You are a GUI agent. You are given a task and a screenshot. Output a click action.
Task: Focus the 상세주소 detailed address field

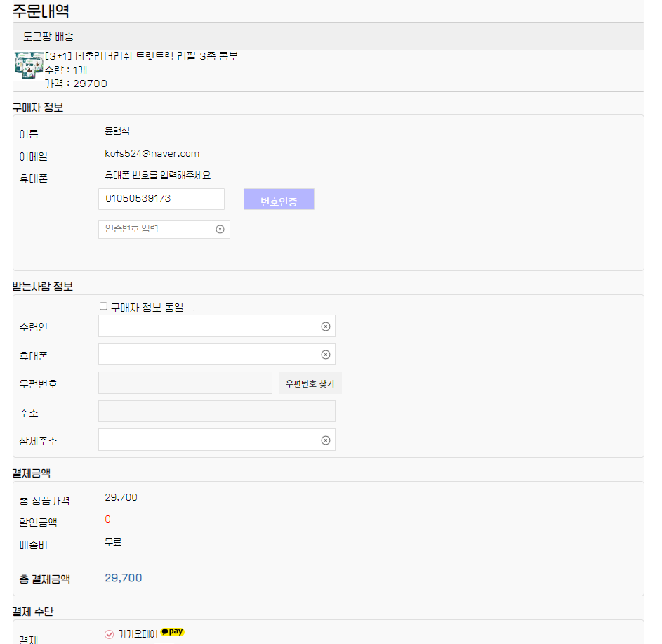click(217, 440)
